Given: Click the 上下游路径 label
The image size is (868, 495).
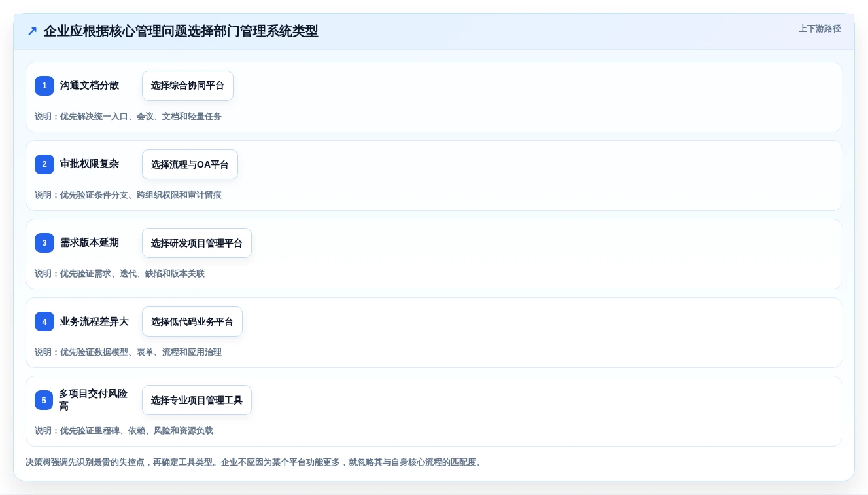Looking at the screenshot, I should (820, 29).
